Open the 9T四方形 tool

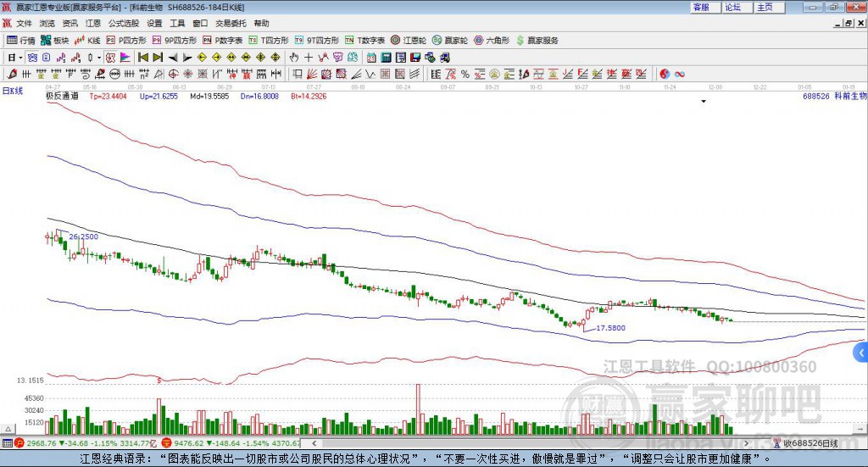coord(317,41)
